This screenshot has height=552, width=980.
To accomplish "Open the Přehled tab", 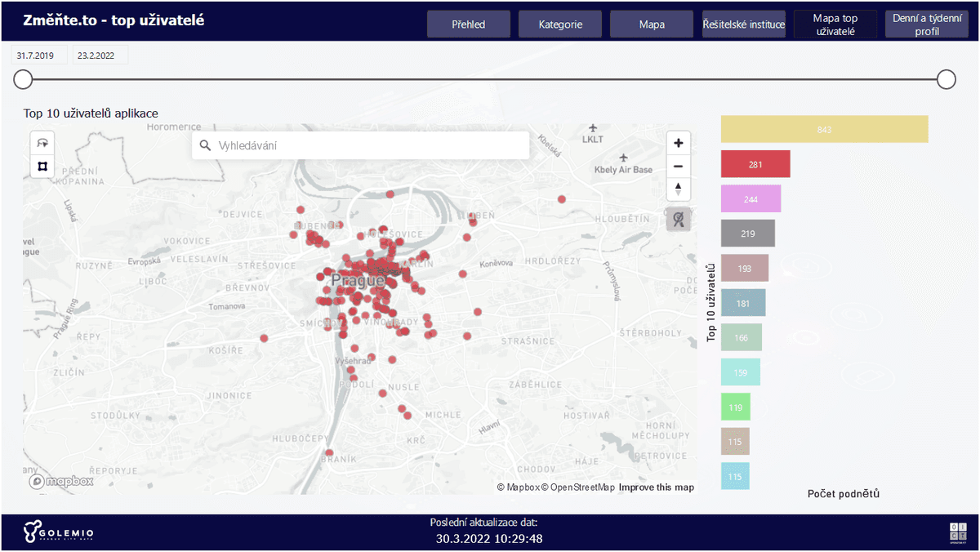I will coord(468,24).
